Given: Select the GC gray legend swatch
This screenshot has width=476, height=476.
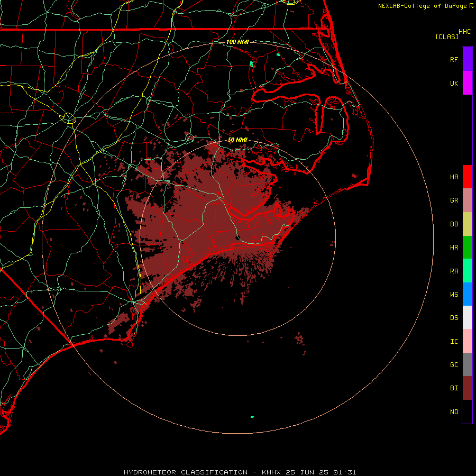Looking at the screenshot, I should pyautogui.click(x=467, y=364).
